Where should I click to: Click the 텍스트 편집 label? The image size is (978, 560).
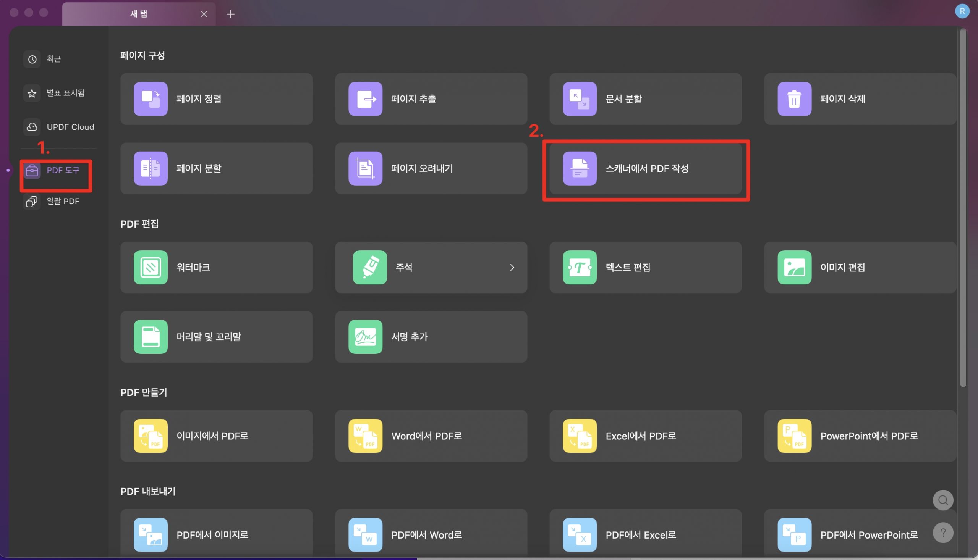click(x=628, y=268)
